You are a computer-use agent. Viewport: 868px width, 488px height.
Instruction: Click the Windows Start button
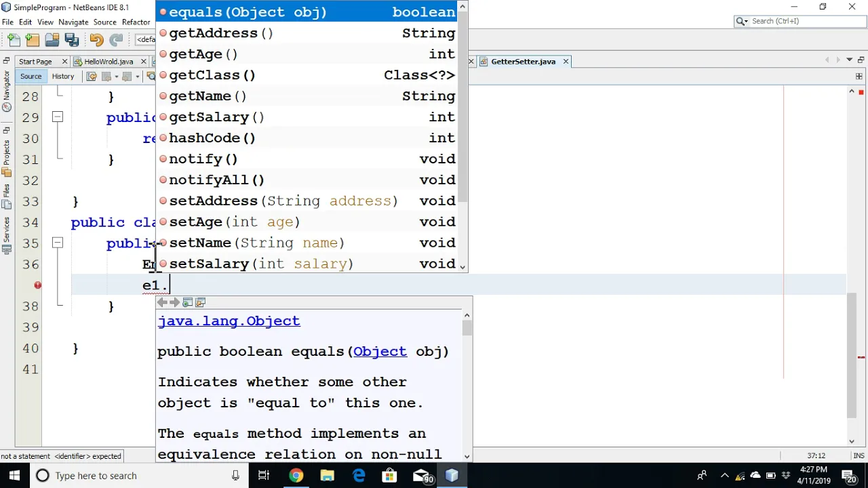(15, 476)
